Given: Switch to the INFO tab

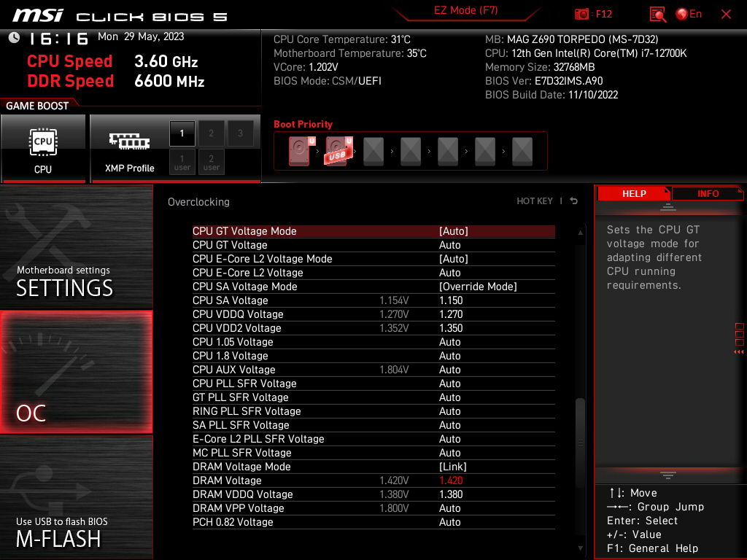Looking at the screenshot, I should tap(708, 193).
